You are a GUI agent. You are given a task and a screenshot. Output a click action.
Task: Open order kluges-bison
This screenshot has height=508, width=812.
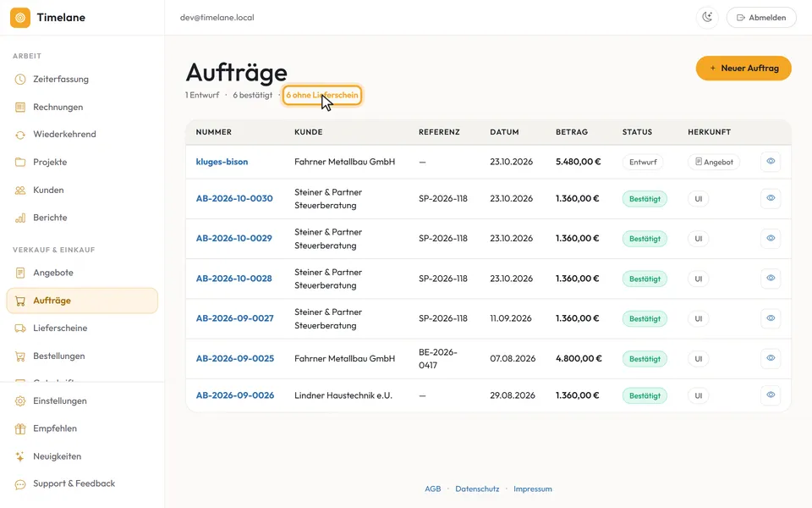pos(222,162)
